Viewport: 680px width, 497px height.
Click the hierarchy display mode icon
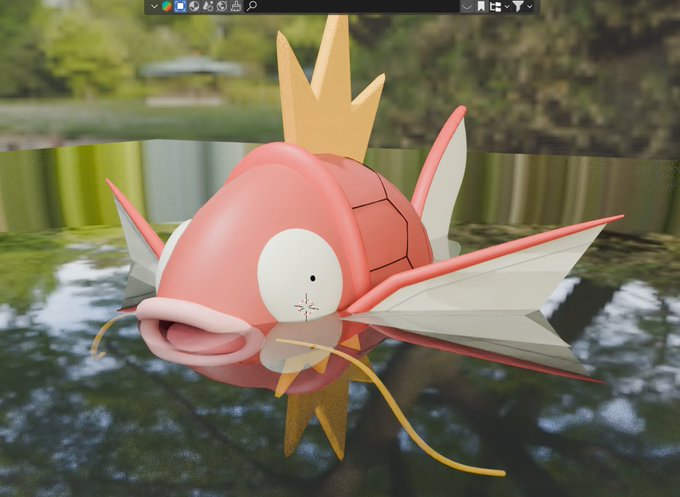point(495,7)
